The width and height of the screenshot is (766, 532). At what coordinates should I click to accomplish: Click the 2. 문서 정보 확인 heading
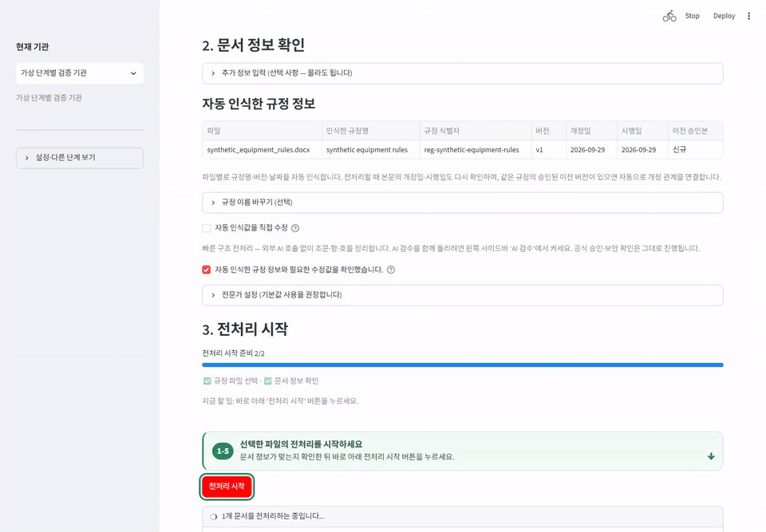[254, 45]
